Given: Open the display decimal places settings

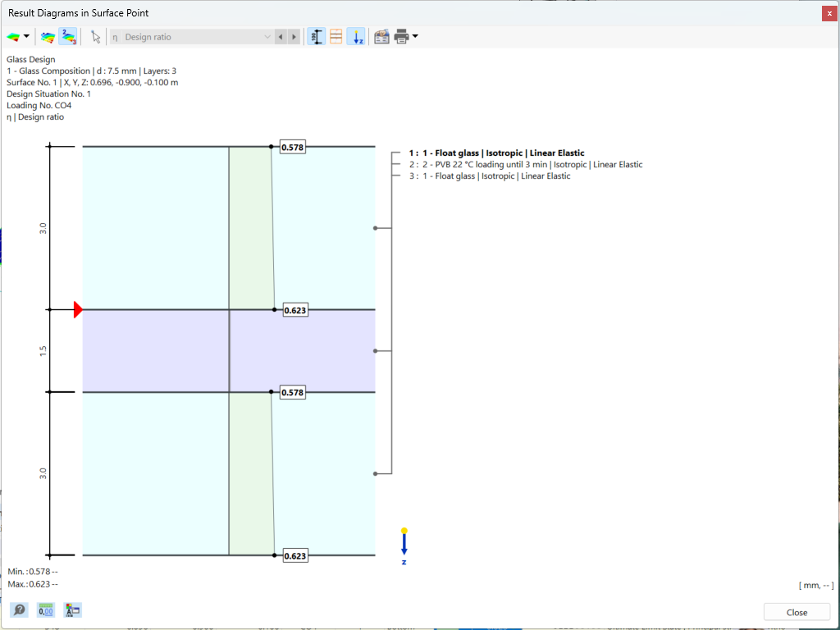Looking at the screenshot, I should [x=46, y=610].
